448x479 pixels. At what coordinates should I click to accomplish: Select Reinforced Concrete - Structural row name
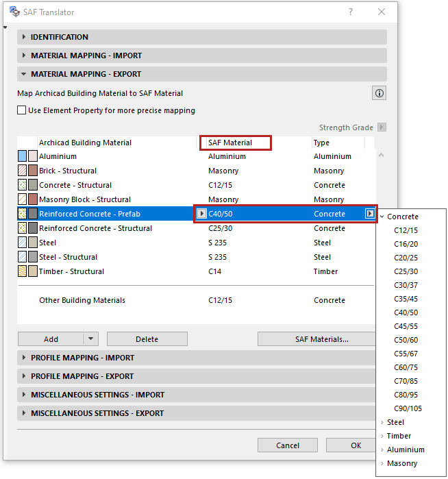pos(96,228)
